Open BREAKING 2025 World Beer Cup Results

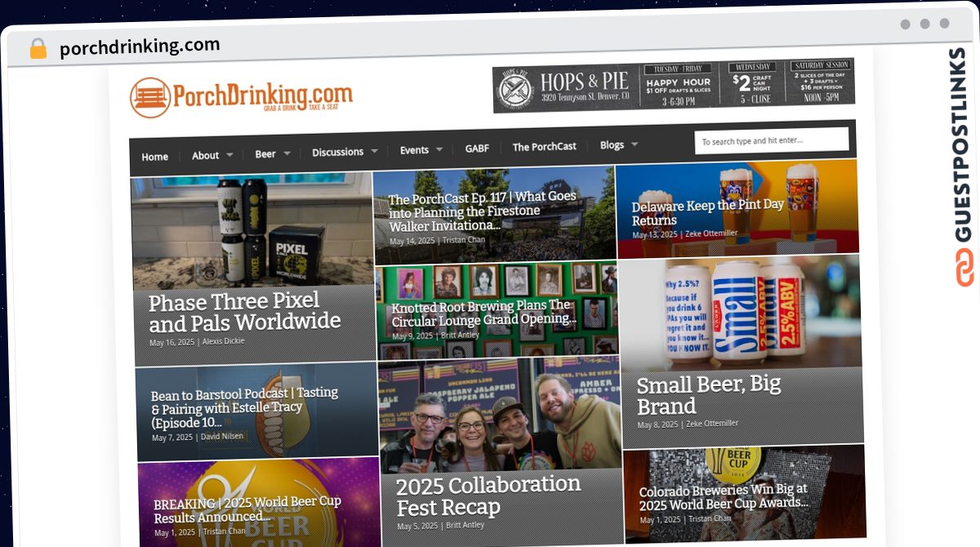[247, 509]
